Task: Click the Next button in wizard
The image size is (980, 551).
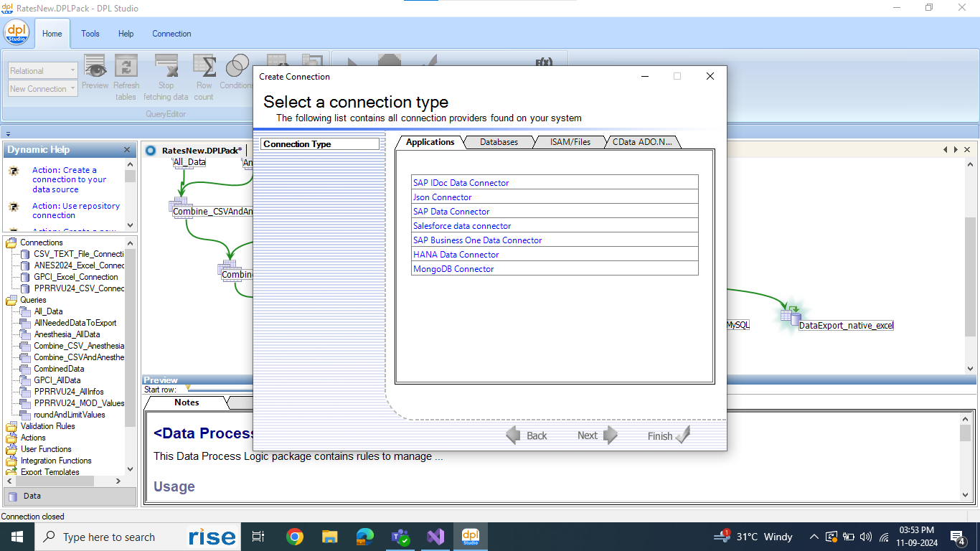Action: pos(598,435)
